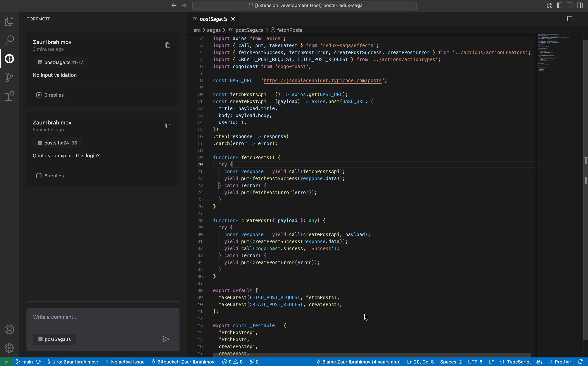This screenshot has width=588, height=366.
Task: Open the Source Control view
Action: (x=9, y=77)
